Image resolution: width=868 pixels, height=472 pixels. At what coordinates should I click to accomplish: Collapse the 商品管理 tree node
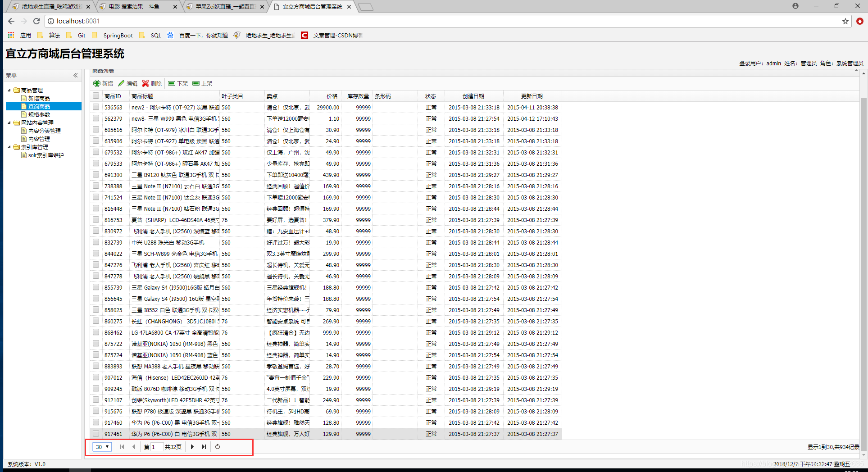[9, 90]
